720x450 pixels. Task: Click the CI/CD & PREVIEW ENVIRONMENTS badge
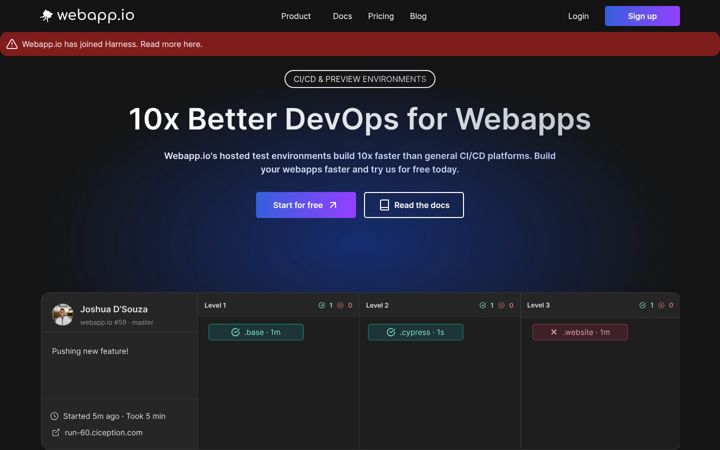360,79
